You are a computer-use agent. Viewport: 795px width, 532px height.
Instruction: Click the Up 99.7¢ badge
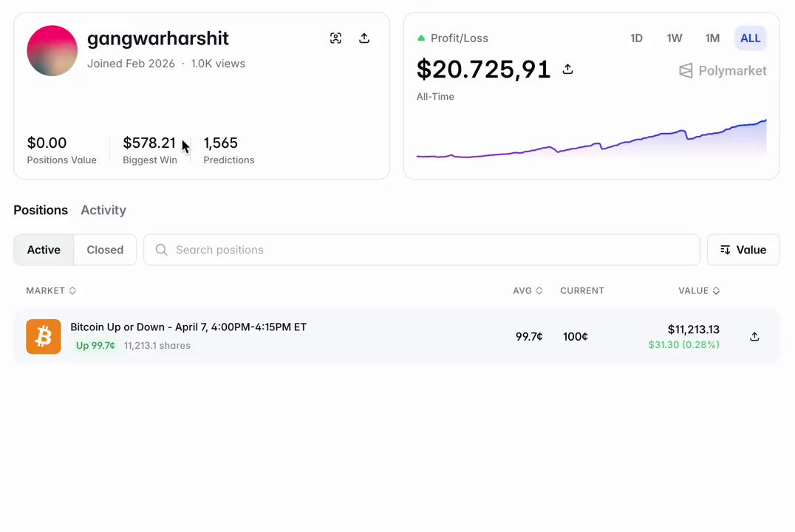[95, 345]
